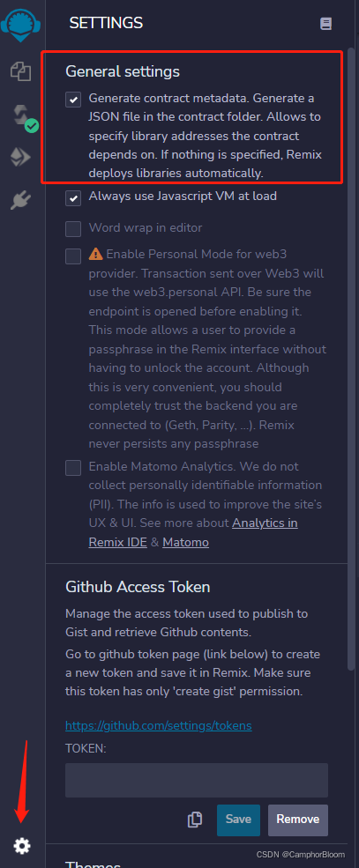The image size is (359, 868).
Task: Open github.com/settings/tokens link
Action: tap(159, 725)
